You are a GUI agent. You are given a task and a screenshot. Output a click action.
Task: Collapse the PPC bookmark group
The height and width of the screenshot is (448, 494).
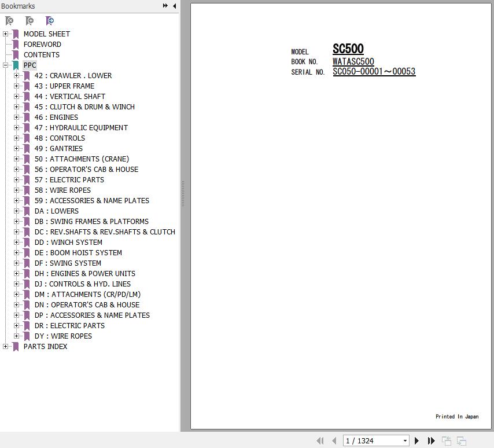[5, 65]
